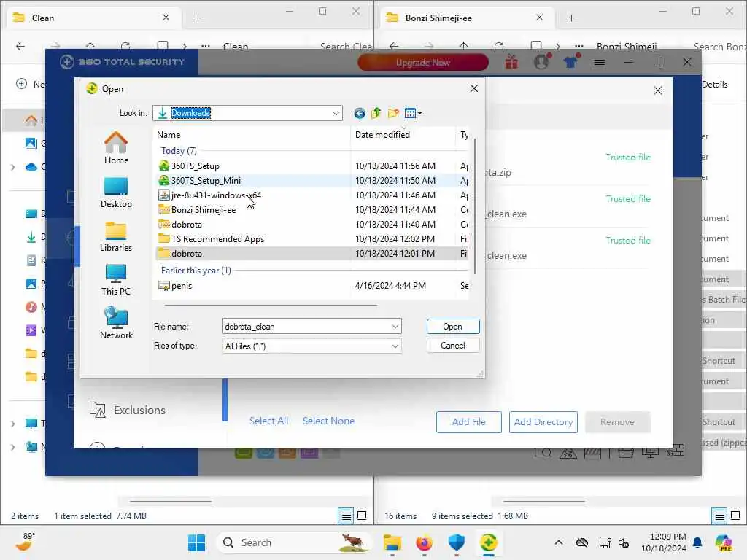Add a new tab in the Clean Explorer window
This screenshot has height=560, width=747.
(198, 18)
